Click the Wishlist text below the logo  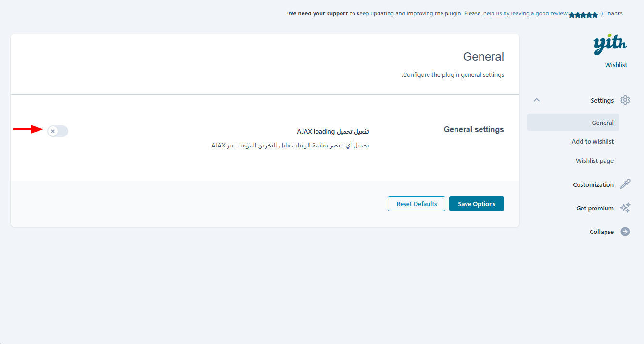(x=616, y=65)
